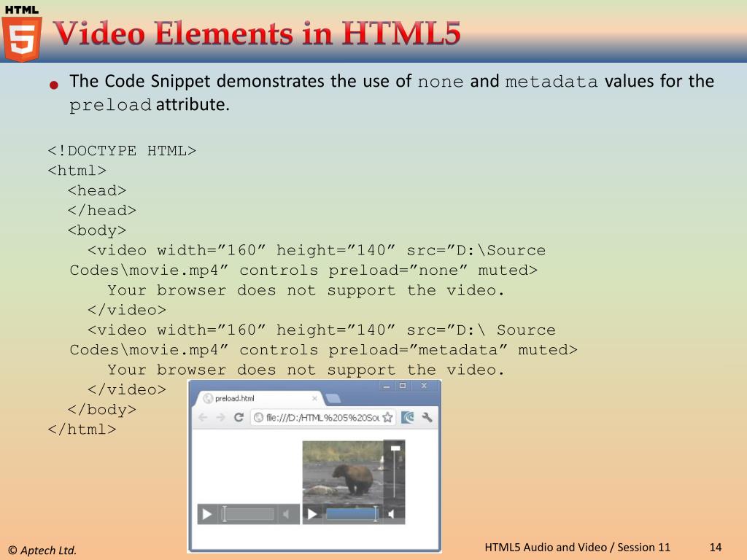This screenshot has width=747, height=560.
Task: Toggle mute on the left video
Action: [x=286, y=514]
